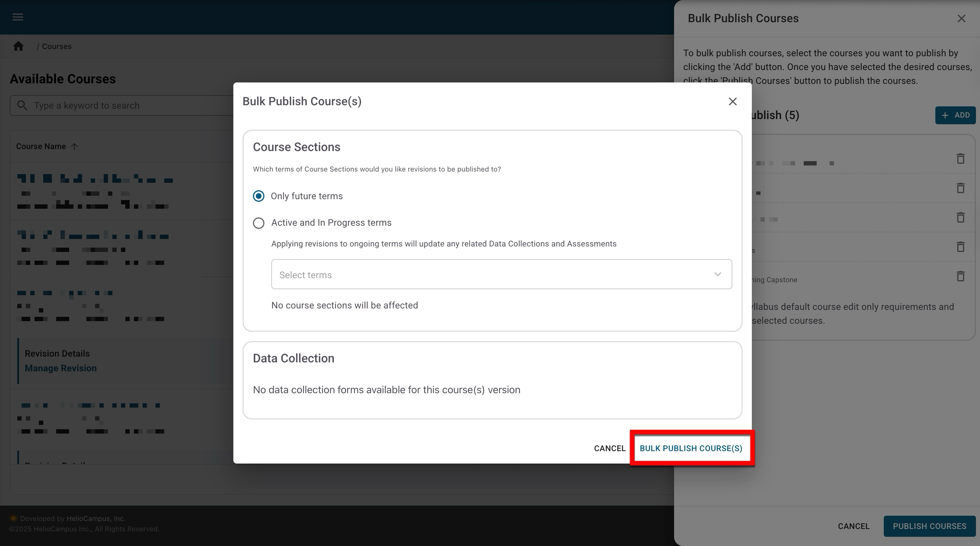Click the Add button with plus icon

(x=955, y=115)
